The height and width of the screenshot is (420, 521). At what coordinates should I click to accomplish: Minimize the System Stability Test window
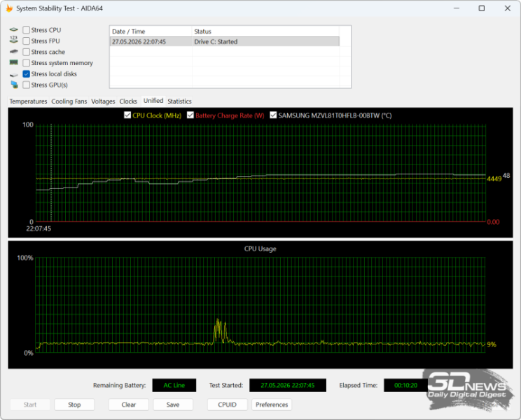[457, 8]
